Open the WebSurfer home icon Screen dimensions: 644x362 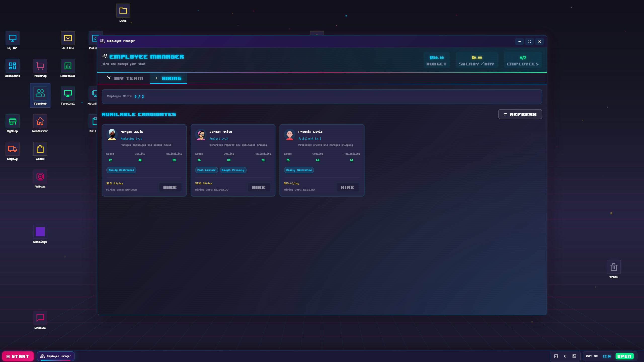(x=40, y=121)
